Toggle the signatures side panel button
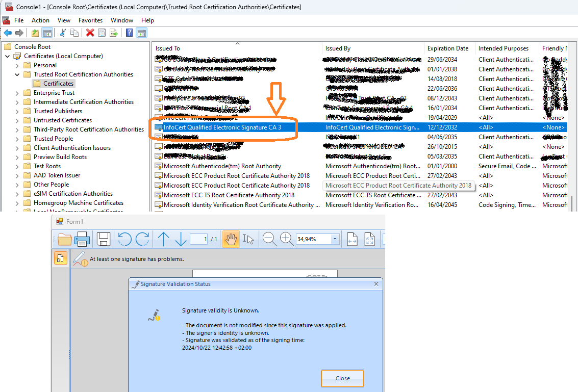 tap(60, 258)
